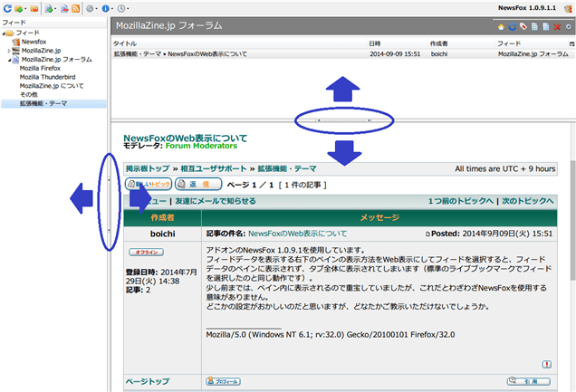Sort articles by the 日時 column
The image size is (576, 392).
tap(374, 43)
